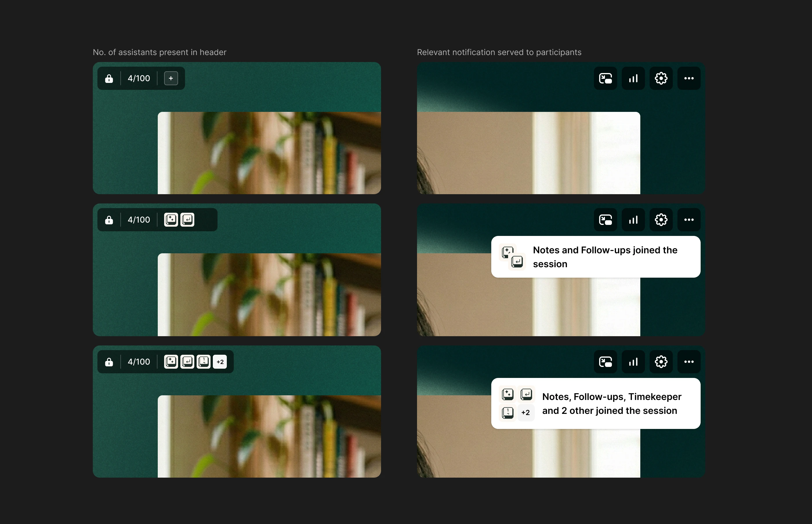Click the settings gear above the Notes and Follow-ups notification

[x=661, y=220]
